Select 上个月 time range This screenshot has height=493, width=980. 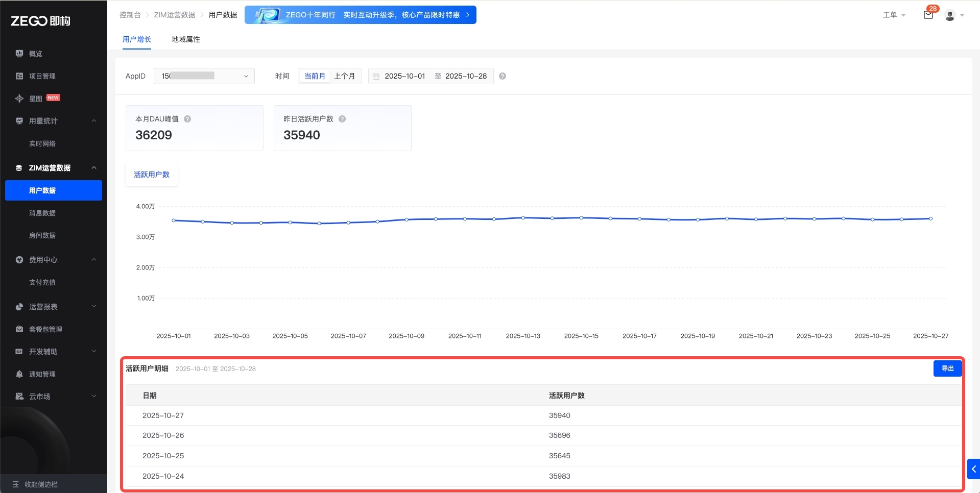345,76
